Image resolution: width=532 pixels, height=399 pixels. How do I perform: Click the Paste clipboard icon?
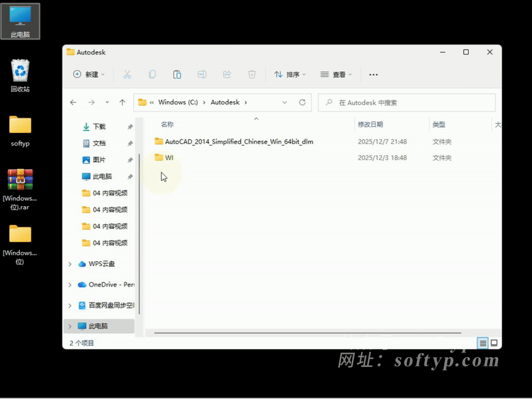coord(177,74)
